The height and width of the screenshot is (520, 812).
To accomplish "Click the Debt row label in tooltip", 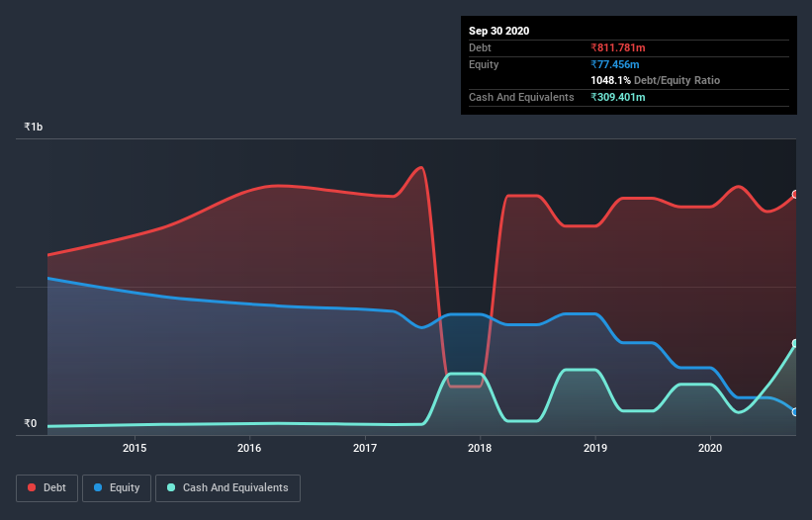I will pos(480,47).
